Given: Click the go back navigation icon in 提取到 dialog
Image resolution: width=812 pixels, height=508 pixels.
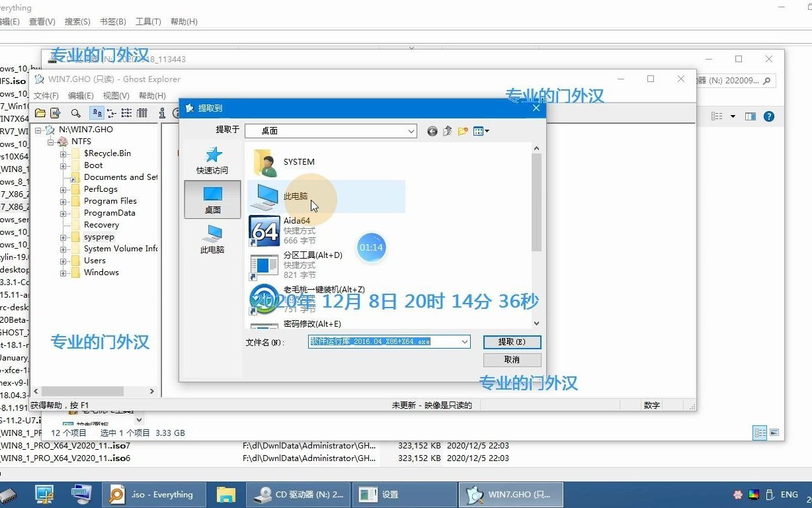Looking at the screenshot, I should [x=432, y=131].
